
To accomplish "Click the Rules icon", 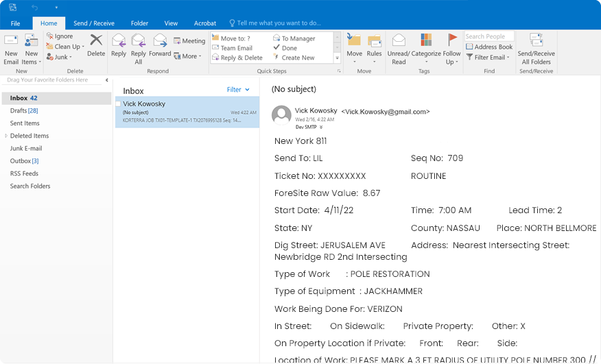I will pos(374,40).
